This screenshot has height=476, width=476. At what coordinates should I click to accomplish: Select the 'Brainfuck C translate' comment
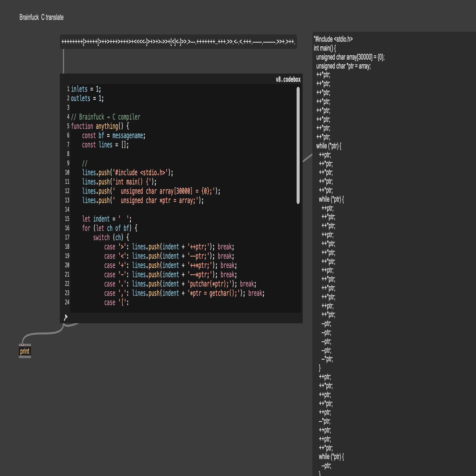[41, 17]
